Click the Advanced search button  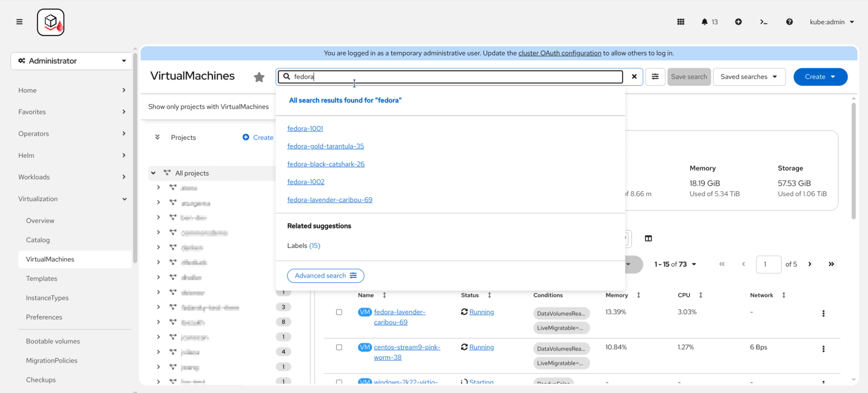point(325,276)
